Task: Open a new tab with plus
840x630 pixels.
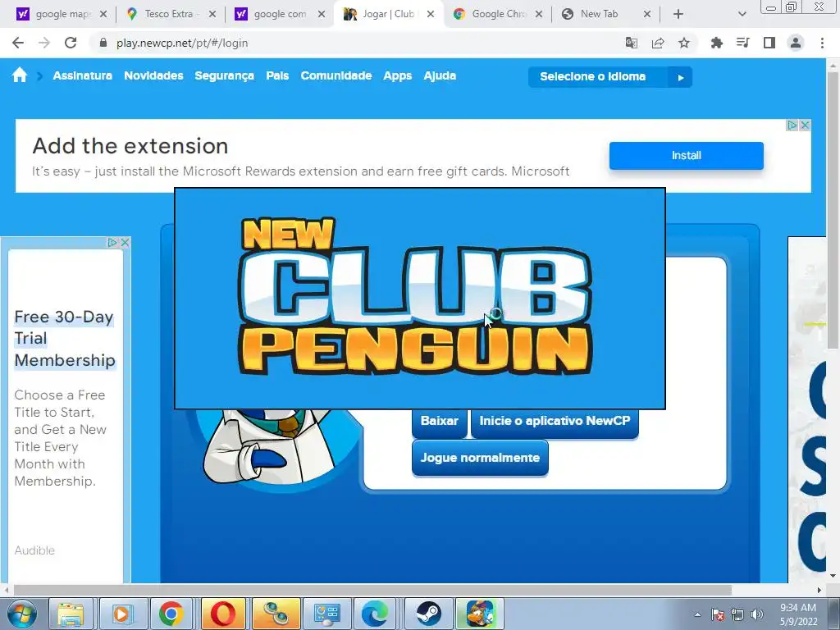Action: point(678,15)
